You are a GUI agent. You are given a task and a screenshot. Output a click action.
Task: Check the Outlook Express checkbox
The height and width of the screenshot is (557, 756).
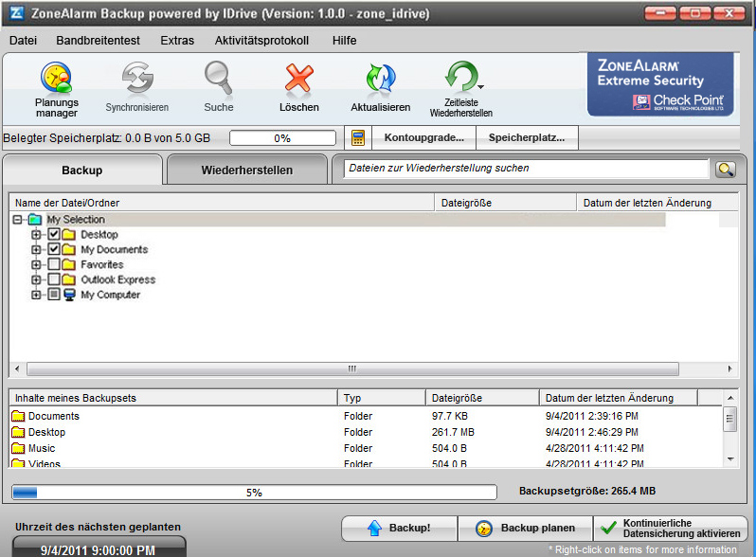point(54,279)
